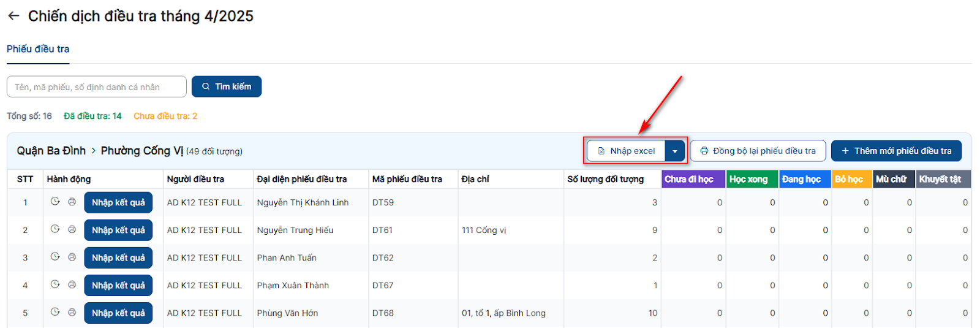This screenshot has width=980, height=328.
Task: Expand the Nhập excel dropdown arrow
Action: pos(675,151)
